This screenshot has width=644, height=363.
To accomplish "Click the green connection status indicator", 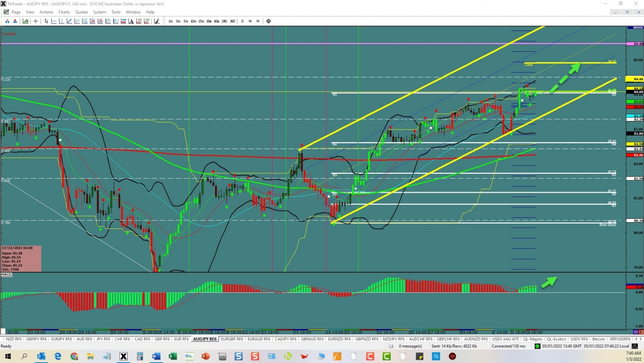I will tap(537, 346).
